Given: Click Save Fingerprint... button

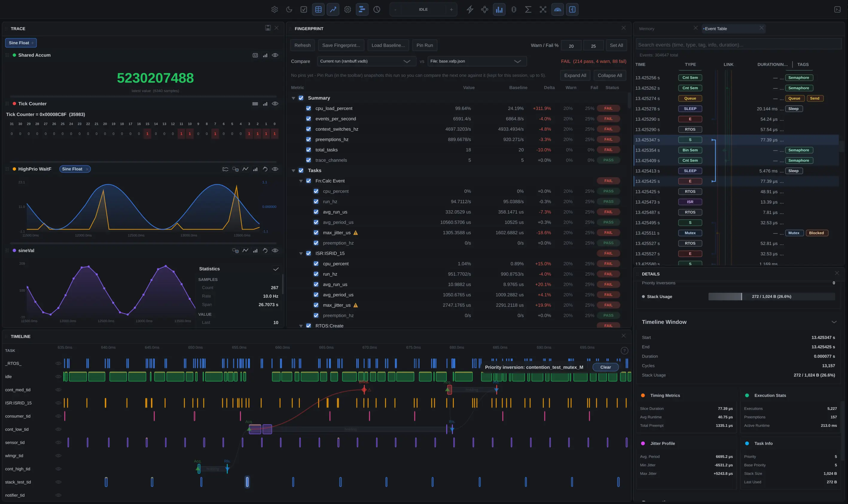Looking at the screenshot, I should [x=341, y=45].
